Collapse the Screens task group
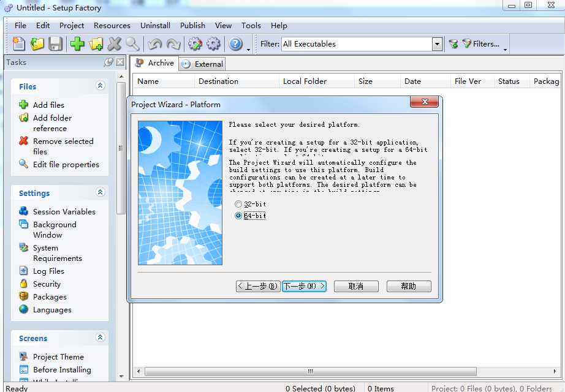 pyautogui.click(x=100, y=337)
